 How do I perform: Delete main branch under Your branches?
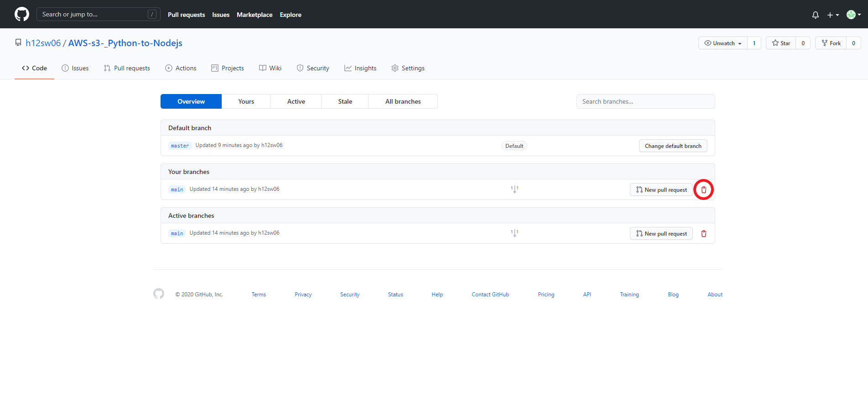[x=704, y=189]
